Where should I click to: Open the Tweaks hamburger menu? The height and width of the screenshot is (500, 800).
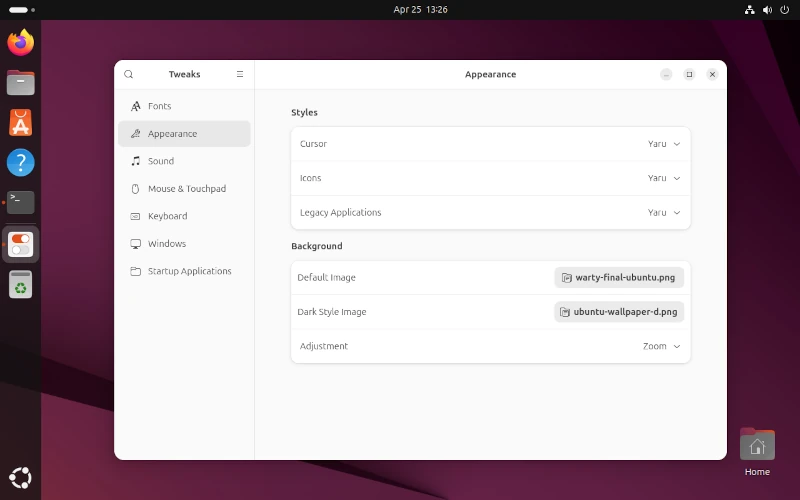click(240, 74)
